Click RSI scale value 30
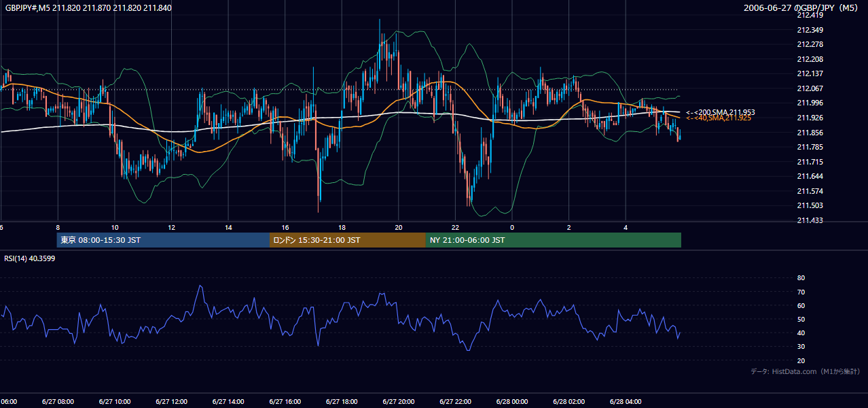Screen dimensions: 868x408 tap(801, 347)
